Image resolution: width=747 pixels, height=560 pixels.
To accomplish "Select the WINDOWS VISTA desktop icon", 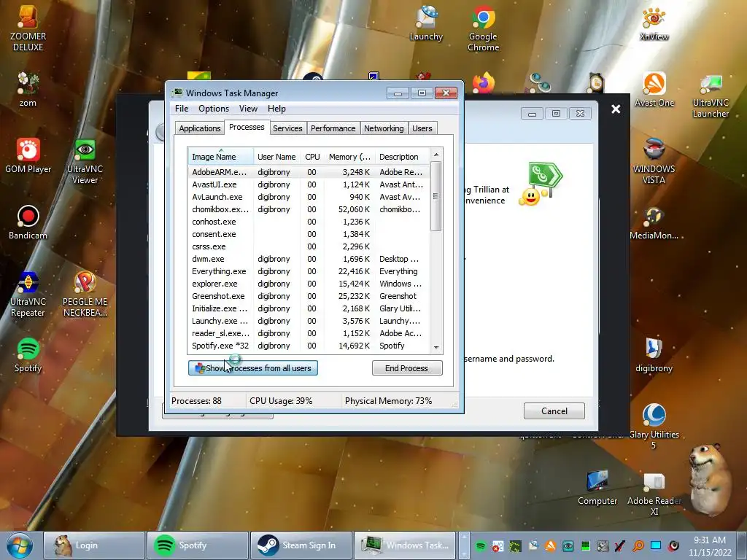I will pyautogui.click(x=654, y=161).
